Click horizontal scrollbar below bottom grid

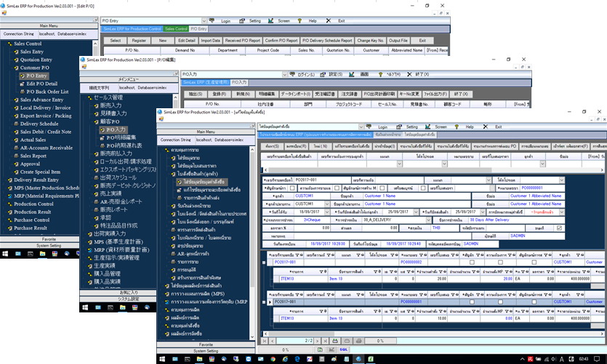tap(433, 333)
